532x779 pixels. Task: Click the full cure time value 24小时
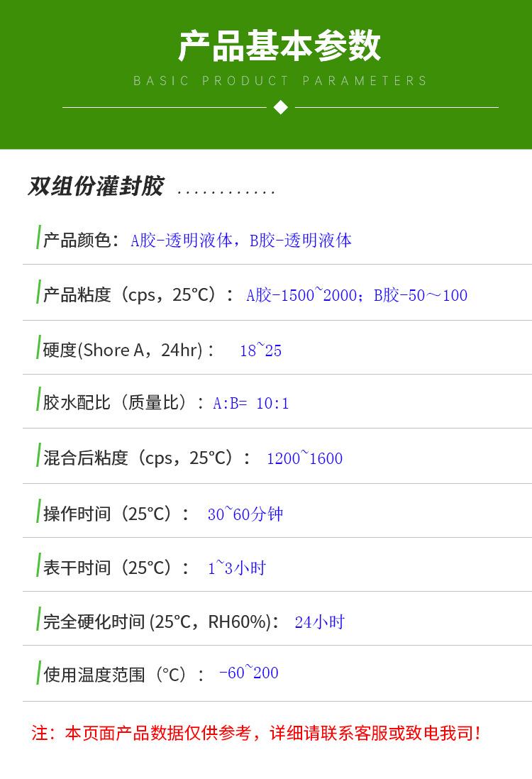(x=319, y=622)
